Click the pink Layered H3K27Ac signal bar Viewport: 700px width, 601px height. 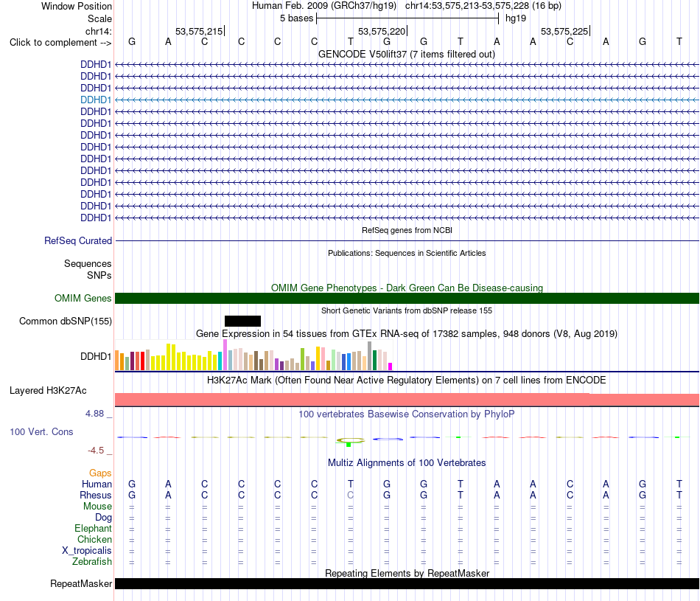(407, 400)
